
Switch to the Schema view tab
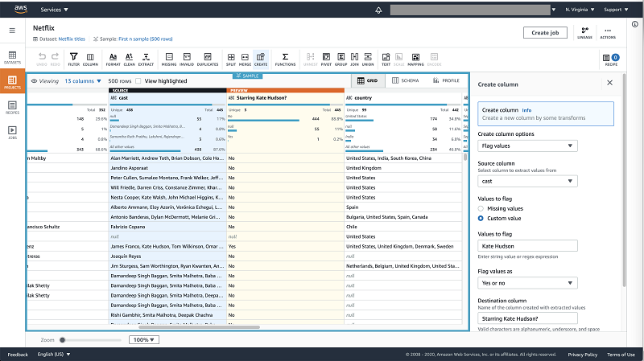[406, 81]
